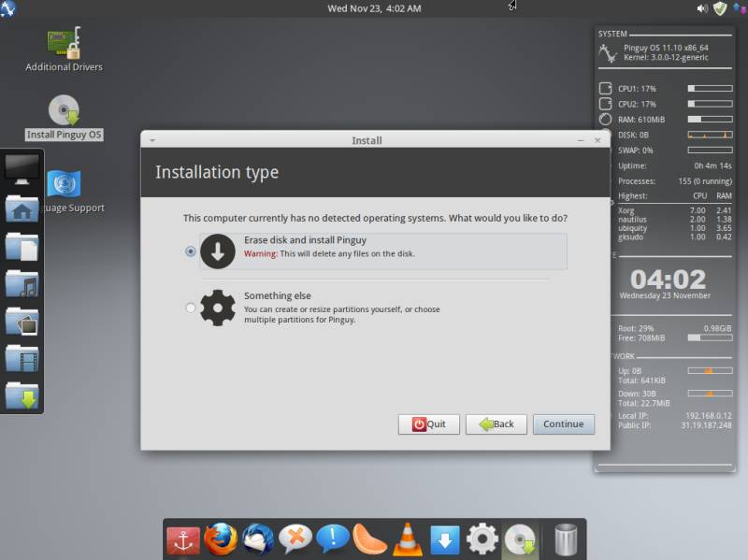This screenshot has width=748, height=560.
Task: Click the "Uptime:" label in the monitor
Action: [632, 166]
